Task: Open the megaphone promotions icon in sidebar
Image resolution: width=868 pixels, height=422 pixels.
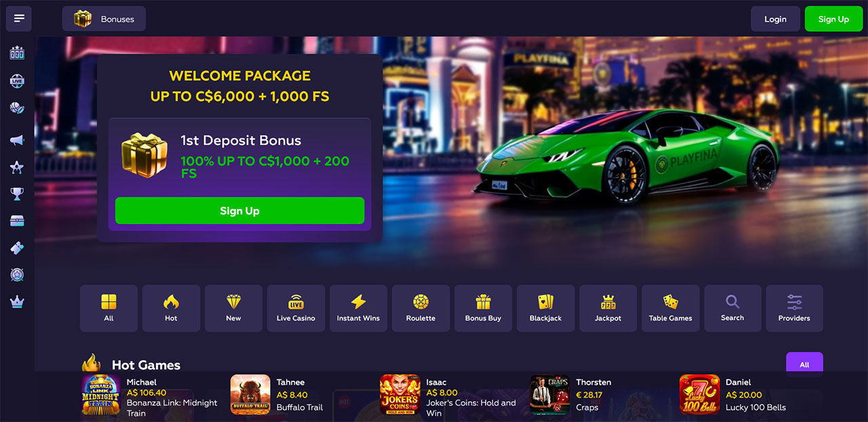Action: click(x=17, y=140)
